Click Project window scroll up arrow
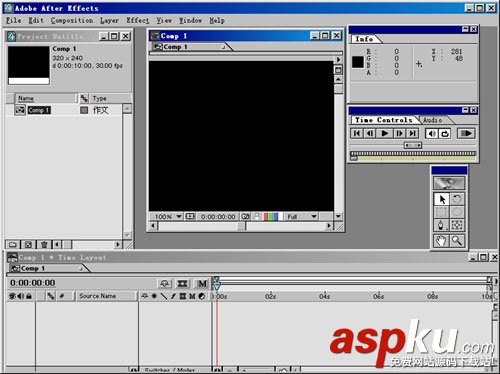Image resolution: width=500 pixels, height=374 pixels. tap(127, 109)
